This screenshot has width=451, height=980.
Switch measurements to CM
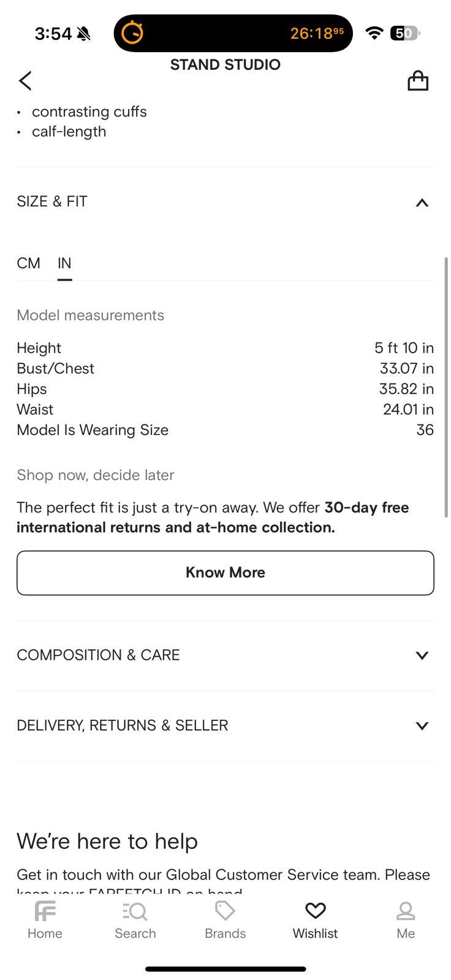(x=28, y=263)
